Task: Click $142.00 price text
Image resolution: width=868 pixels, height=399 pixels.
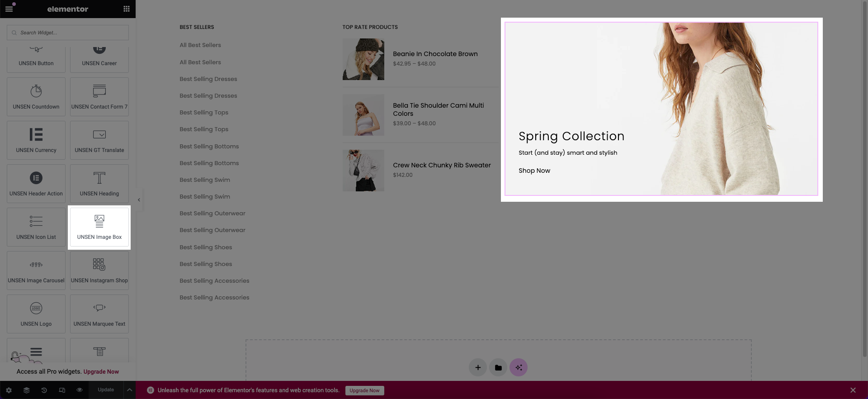Action: coord(403,175)
